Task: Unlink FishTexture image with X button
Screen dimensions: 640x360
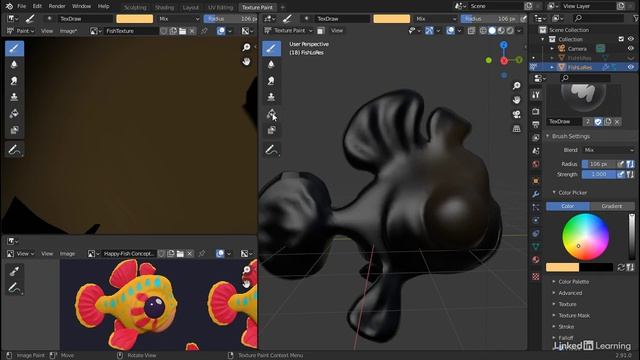Action: 192,31
